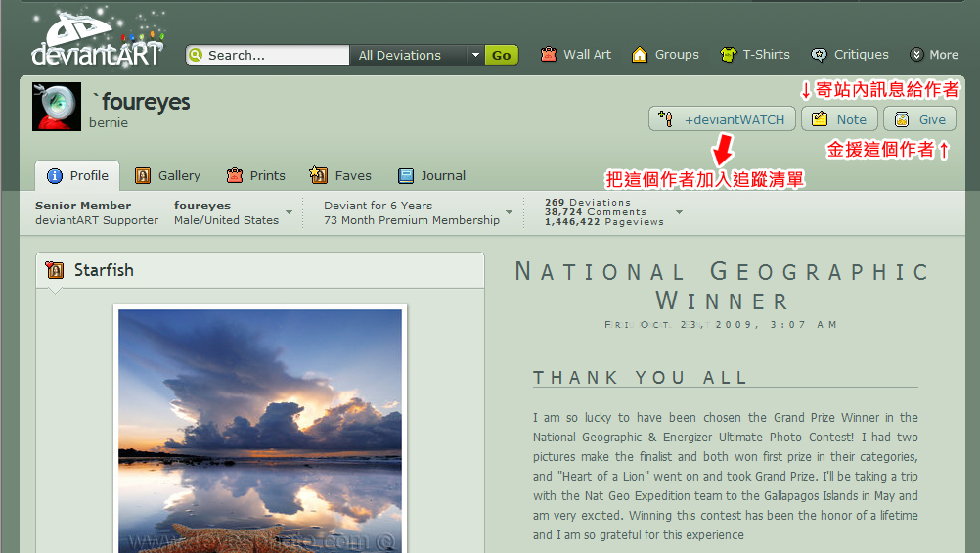This screenshot has height=553, width=980.
Task: Switch to the Profile tab
Action: point(78,176)
